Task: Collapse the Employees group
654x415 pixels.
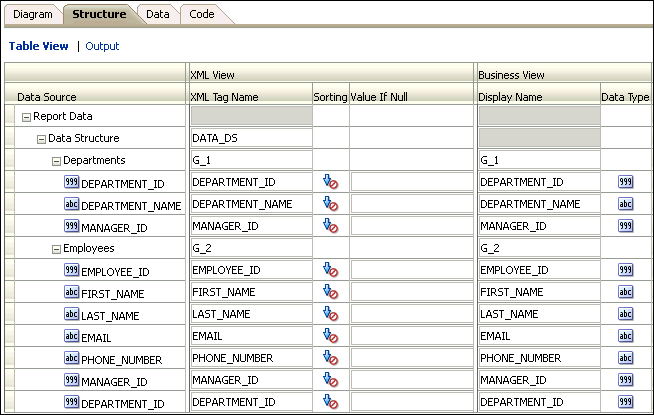Action: pos(56,249)
